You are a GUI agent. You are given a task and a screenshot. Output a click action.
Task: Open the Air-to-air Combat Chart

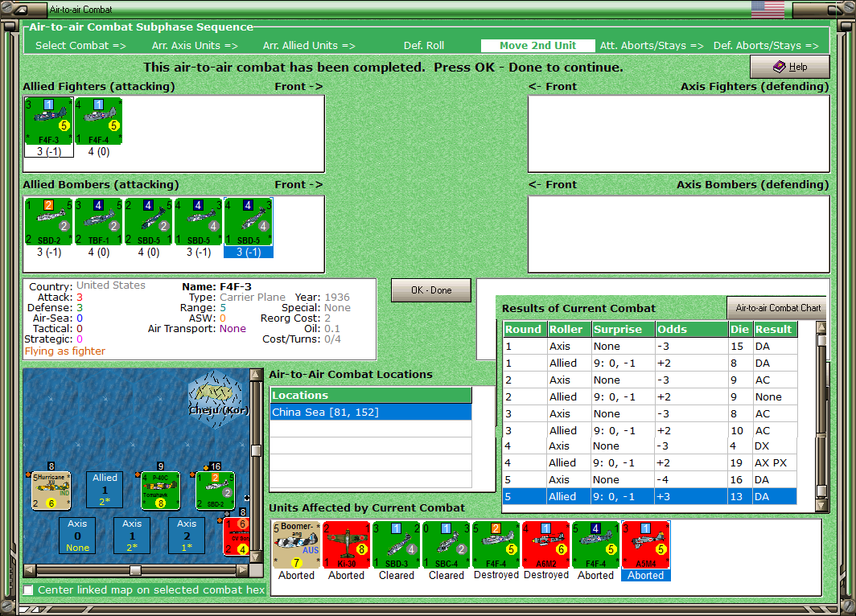point(777,308)
